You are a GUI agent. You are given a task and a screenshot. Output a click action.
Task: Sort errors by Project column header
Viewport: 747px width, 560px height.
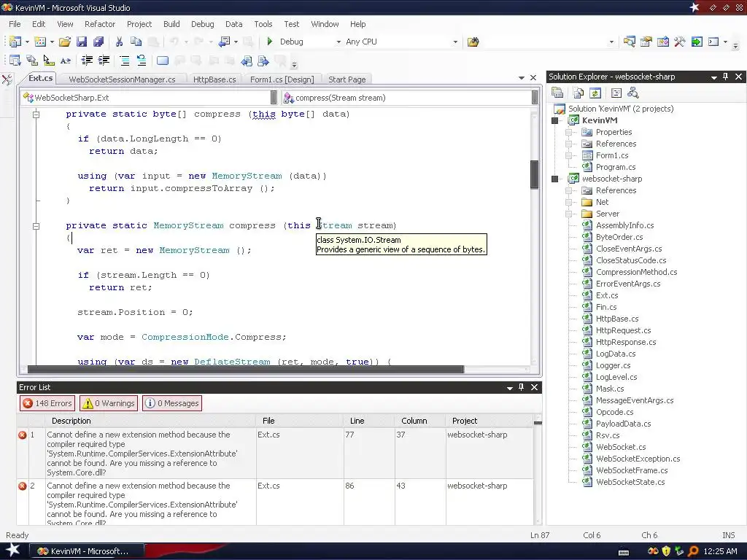pyautogui.click(x=489, y=421)
